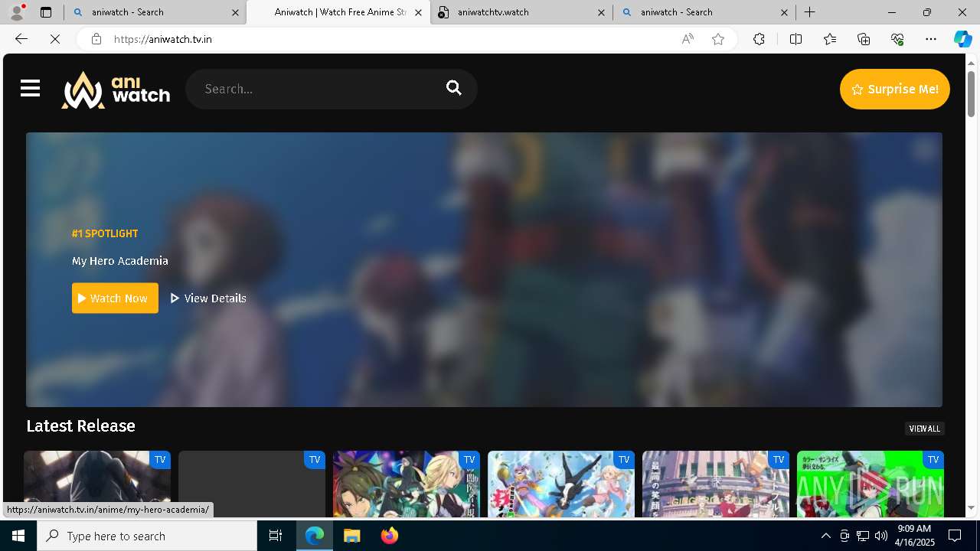Screen dimensions: 980x551
Task: Click the page vertical scrollbar thumb
Action: pos(971,93)
